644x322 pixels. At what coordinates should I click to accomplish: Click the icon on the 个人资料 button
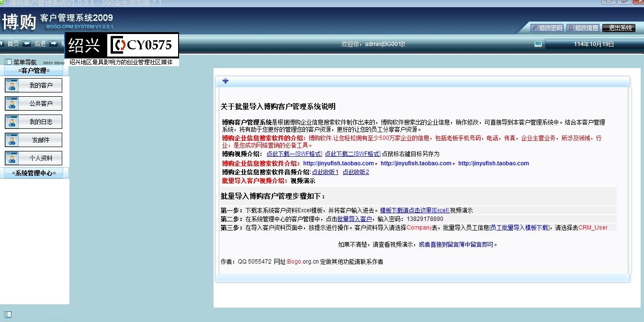[11, 158]
